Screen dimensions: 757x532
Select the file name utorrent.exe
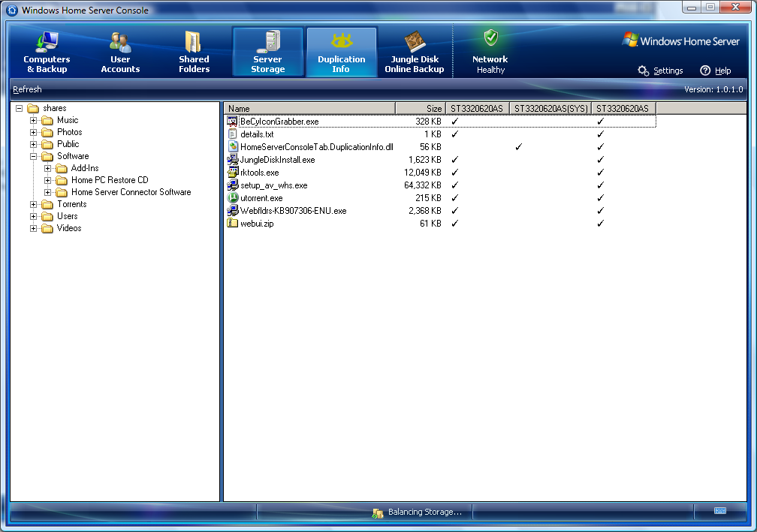click(261, 198)
